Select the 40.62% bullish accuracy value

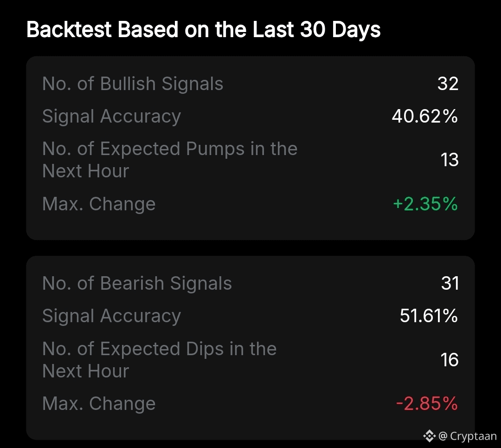[x=424, y=117]
